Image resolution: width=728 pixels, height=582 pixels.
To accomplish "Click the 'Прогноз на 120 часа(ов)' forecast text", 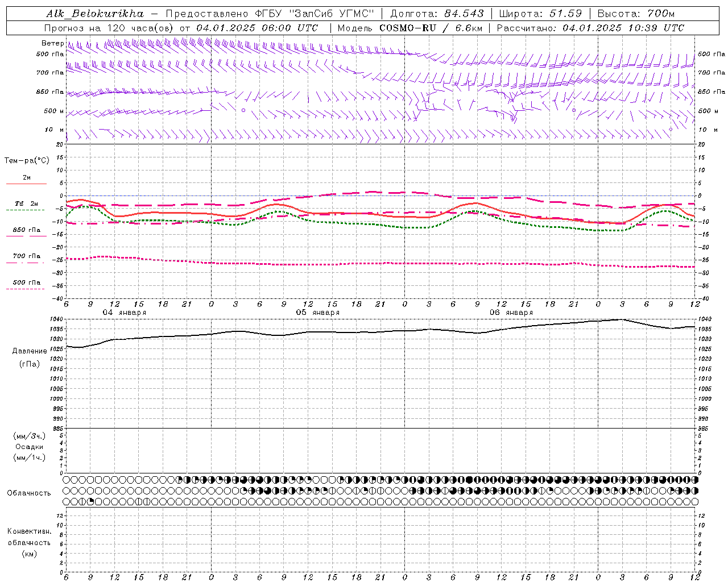I will (x=109, y=28).
